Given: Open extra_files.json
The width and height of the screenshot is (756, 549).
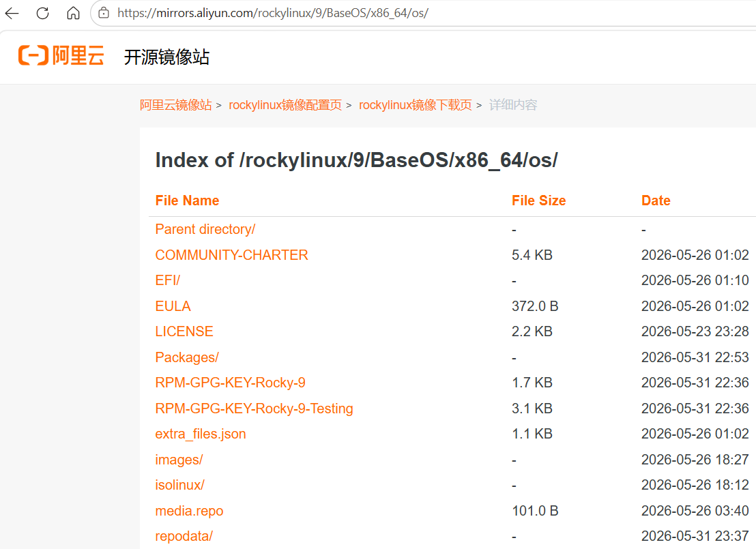Looking at the screenshot, I should [x=201, y=434].
